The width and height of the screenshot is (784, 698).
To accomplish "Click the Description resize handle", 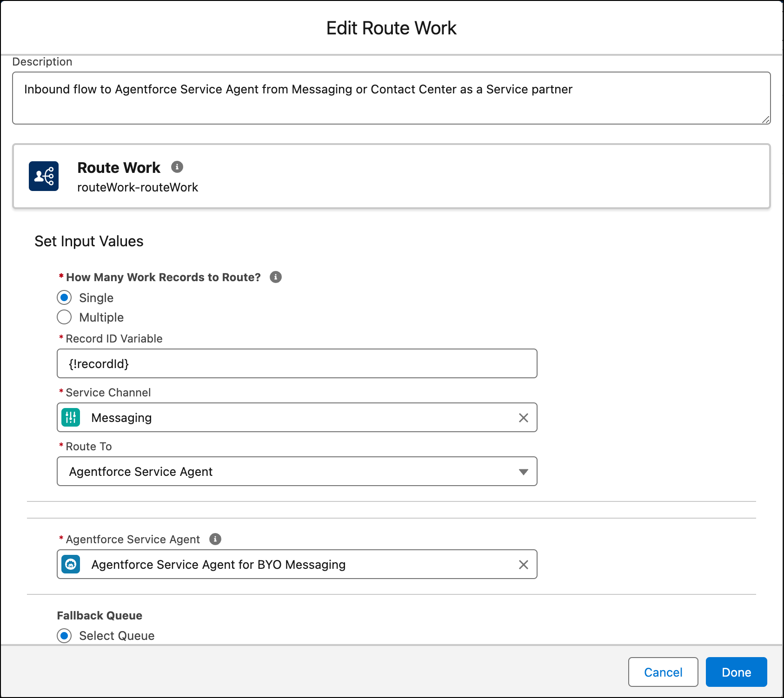I will point(766,119).
